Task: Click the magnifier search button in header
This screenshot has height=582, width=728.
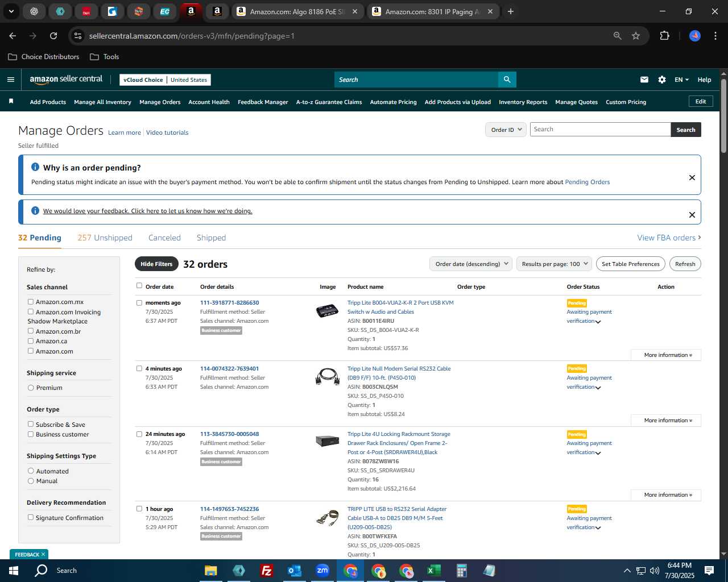Action: coord(507,80)
